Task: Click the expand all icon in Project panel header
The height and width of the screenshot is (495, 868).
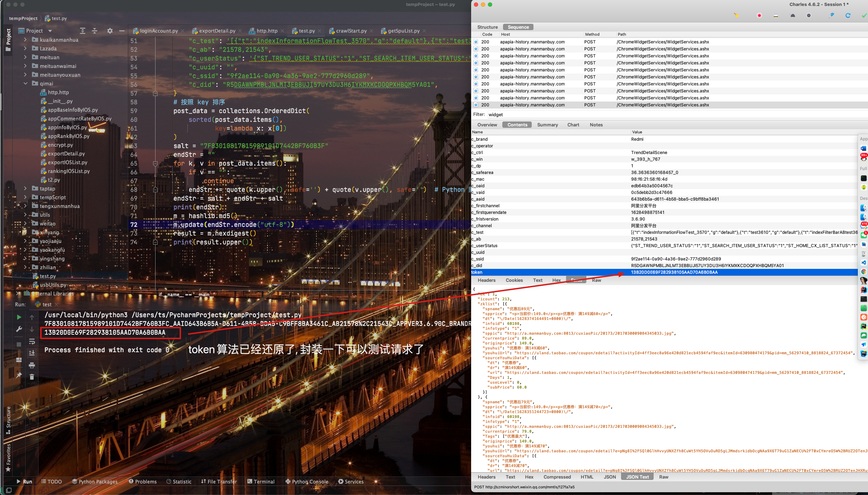Action: [83, 31]
